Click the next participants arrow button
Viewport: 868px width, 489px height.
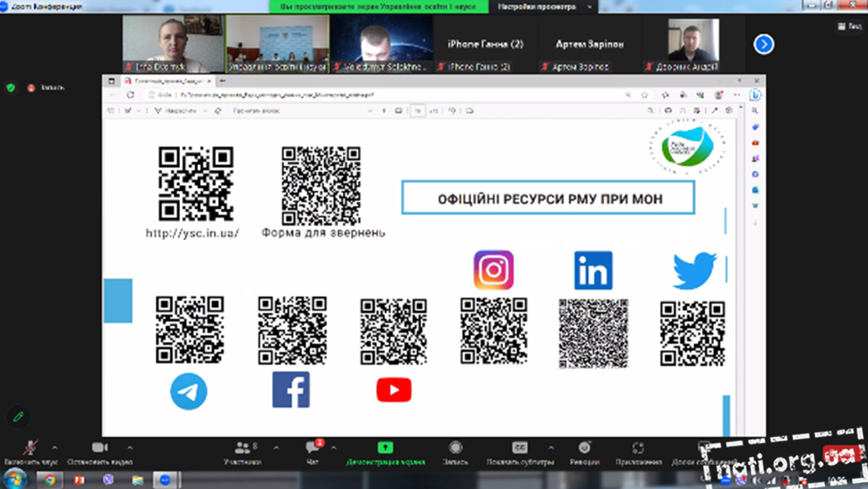point(764,44)
